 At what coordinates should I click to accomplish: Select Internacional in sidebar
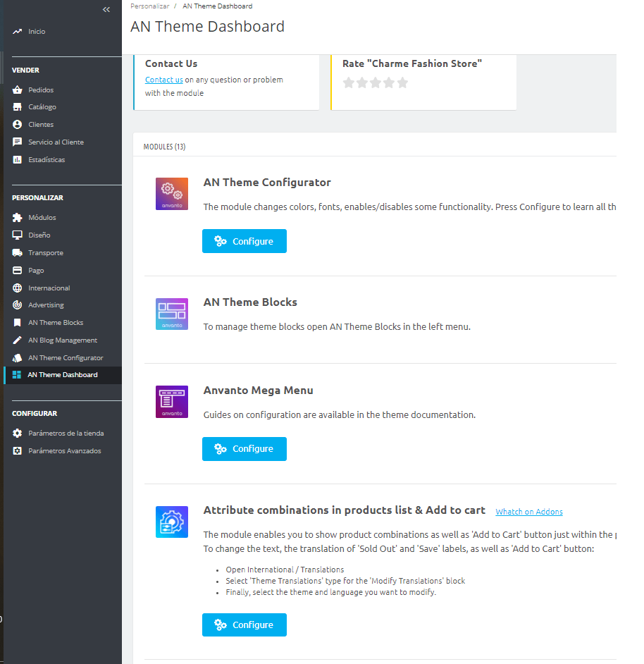49,288
